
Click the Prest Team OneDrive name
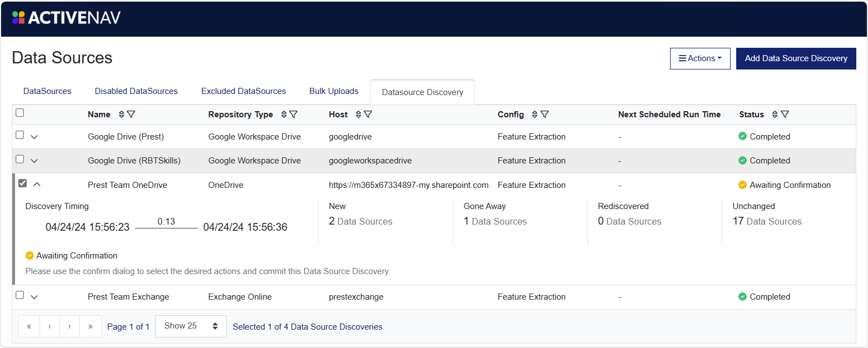(127, 185)
